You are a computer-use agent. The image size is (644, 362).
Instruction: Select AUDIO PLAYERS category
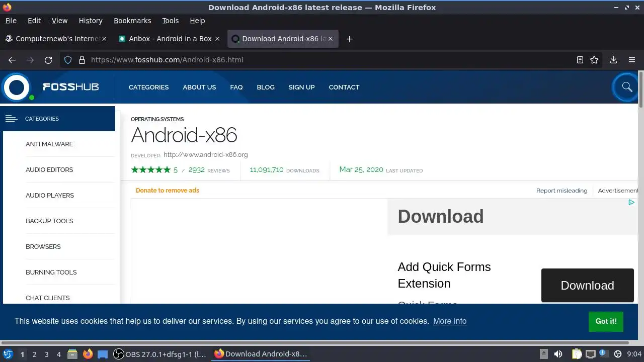(50, 195)
